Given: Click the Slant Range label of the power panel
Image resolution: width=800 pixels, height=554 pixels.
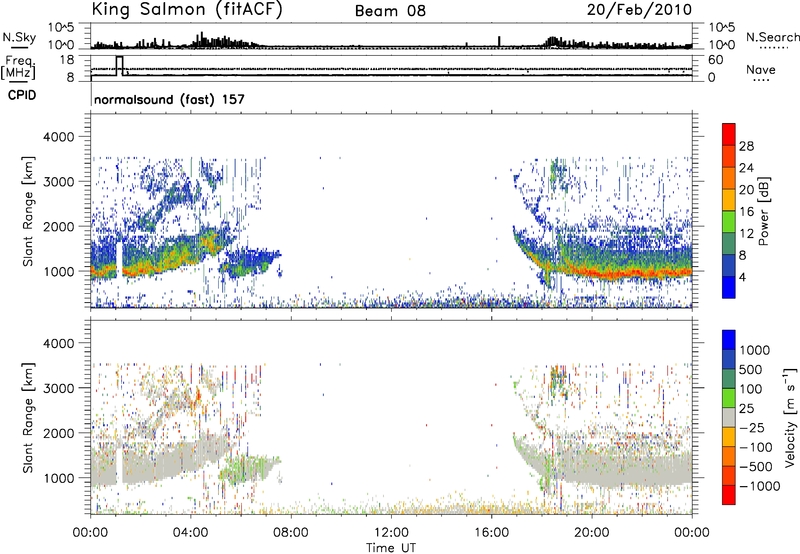Looking at the screenshot, I should pos(28,211).
